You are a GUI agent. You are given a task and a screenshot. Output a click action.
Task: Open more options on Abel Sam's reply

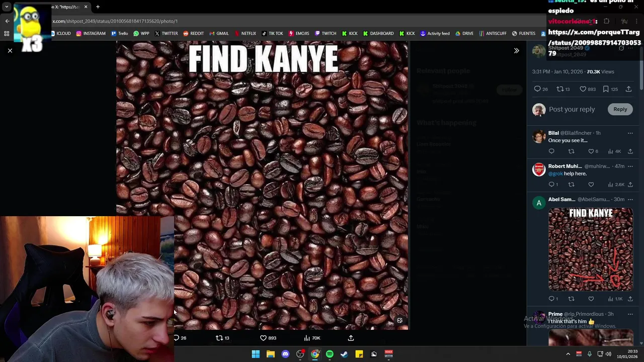point(630,199)
